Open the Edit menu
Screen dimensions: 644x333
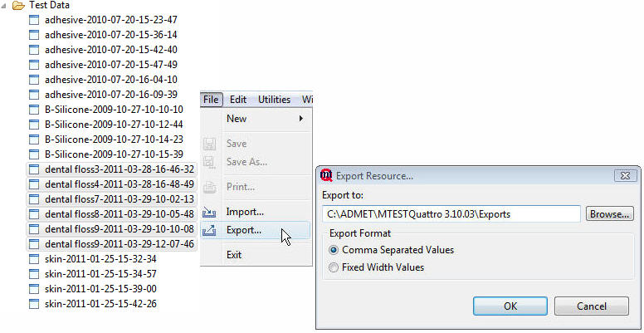pyautogui.click(x=238, y=100)
